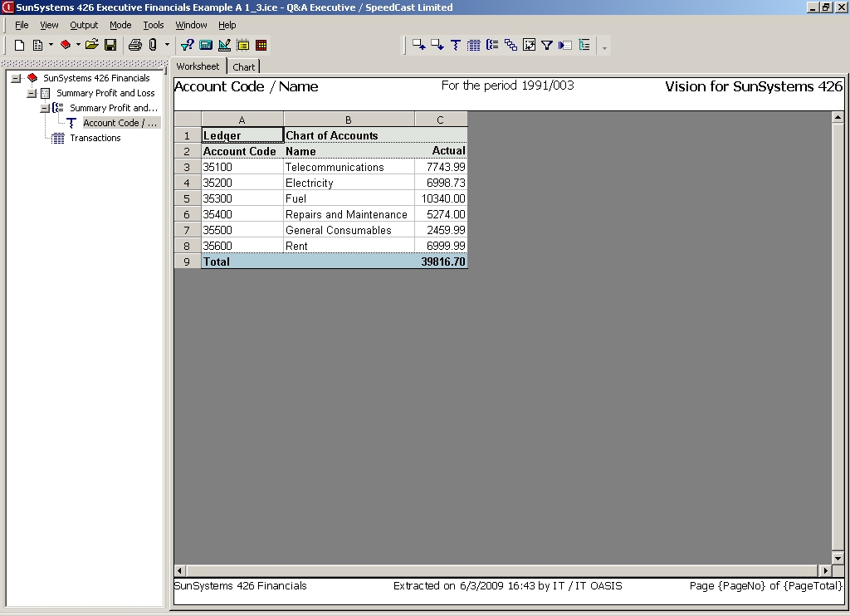Open dropdown arrow next to document template icon
The image size is (850, 616).
[x=51, y=45]
